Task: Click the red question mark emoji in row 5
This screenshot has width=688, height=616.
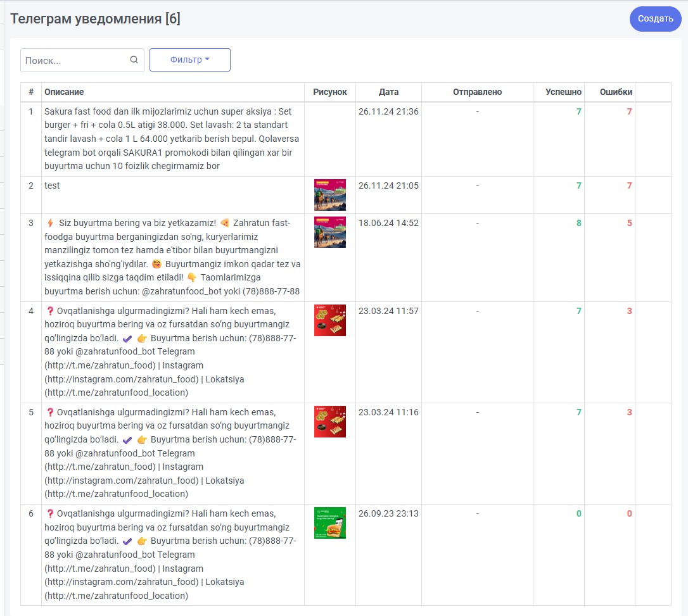Action: pos(50,412)
